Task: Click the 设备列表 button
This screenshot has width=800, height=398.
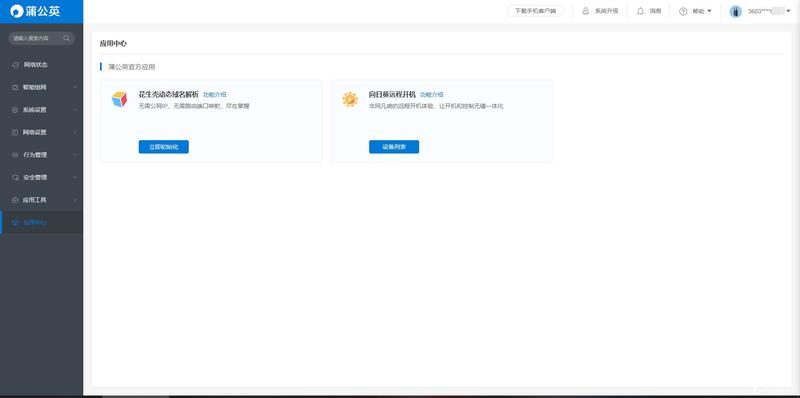Action: tap(394, 147)
